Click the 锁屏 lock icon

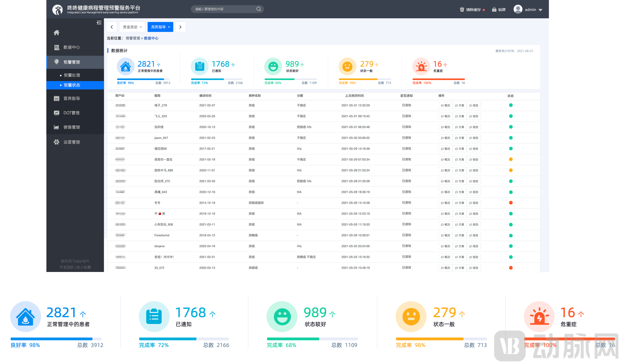494,10
